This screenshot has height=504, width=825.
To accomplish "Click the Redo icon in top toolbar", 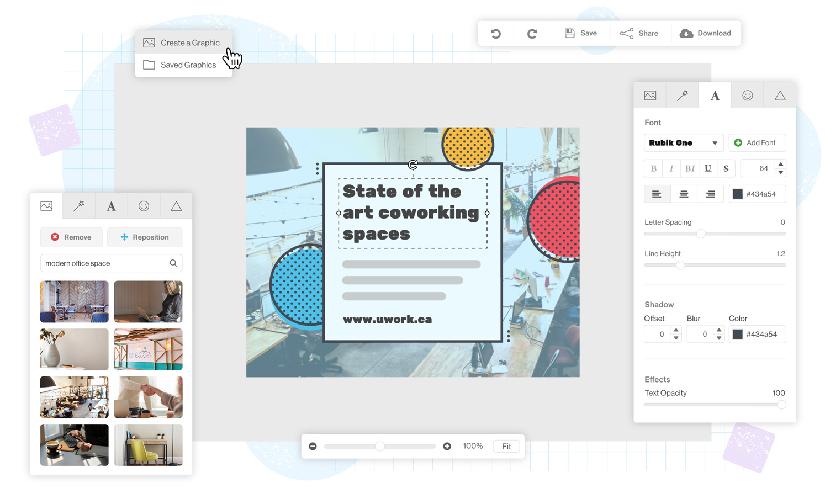I will (532, 33).
